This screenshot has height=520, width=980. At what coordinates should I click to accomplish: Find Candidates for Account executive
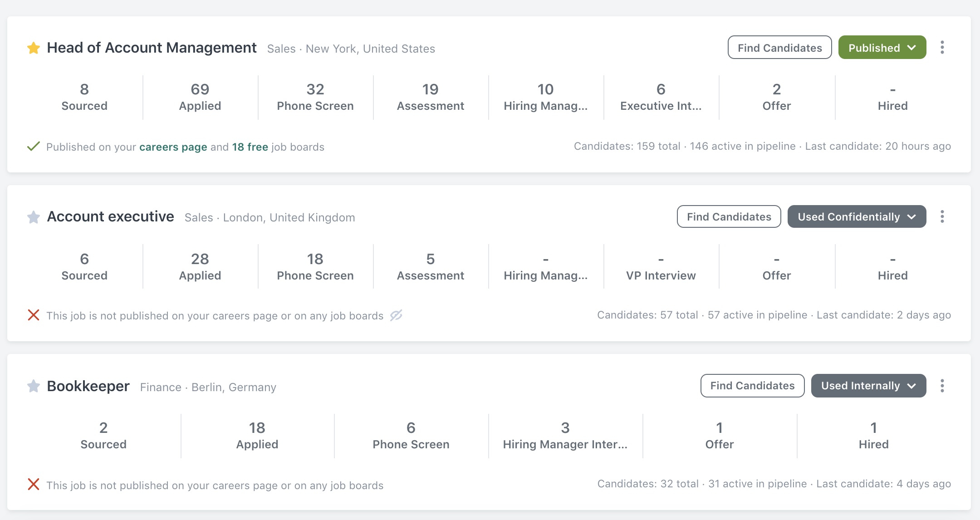[729, 216]
